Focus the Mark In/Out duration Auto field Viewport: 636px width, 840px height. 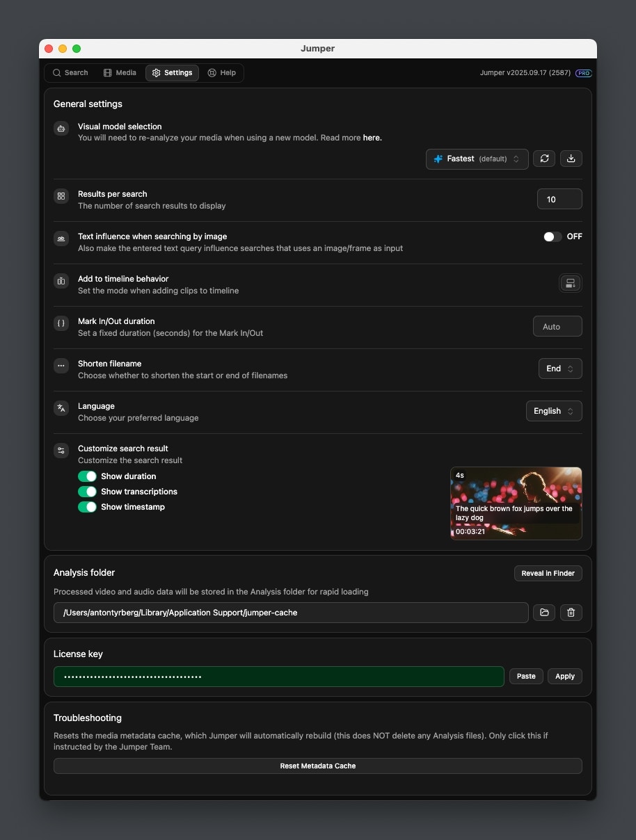pyautogui.click(x=557, y=326)
